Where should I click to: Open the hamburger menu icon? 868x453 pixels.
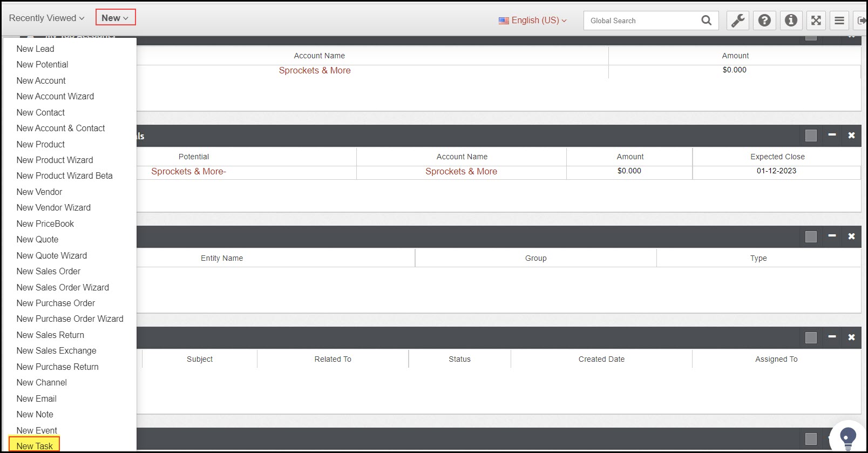click(839, 21)
